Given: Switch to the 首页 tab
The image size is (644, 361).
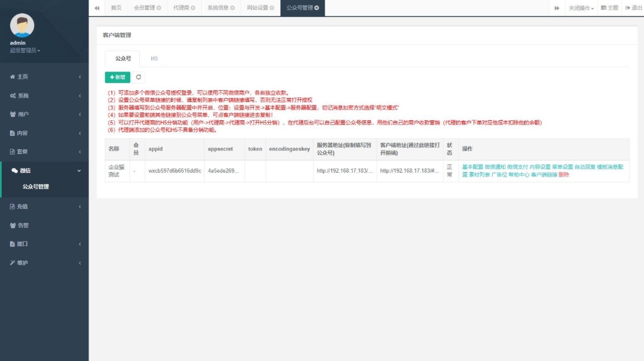Looking at the screenshot, I should click(116, 8).
